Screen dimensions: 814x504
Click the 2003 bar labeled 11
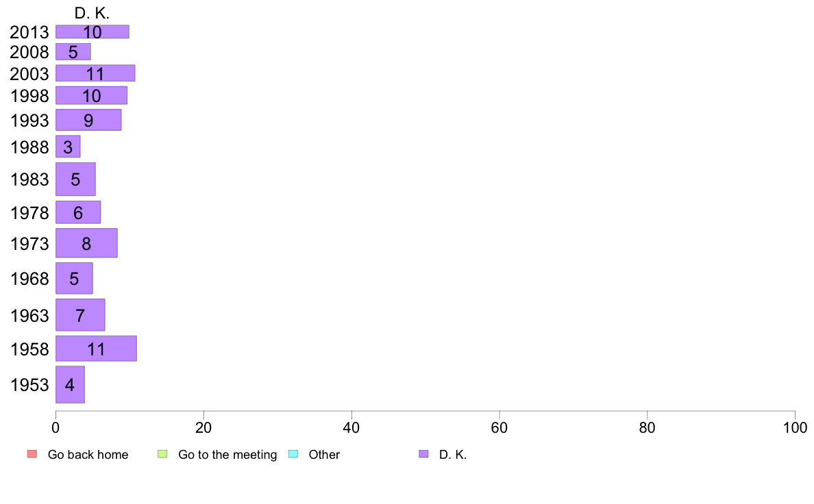[95, 73]
